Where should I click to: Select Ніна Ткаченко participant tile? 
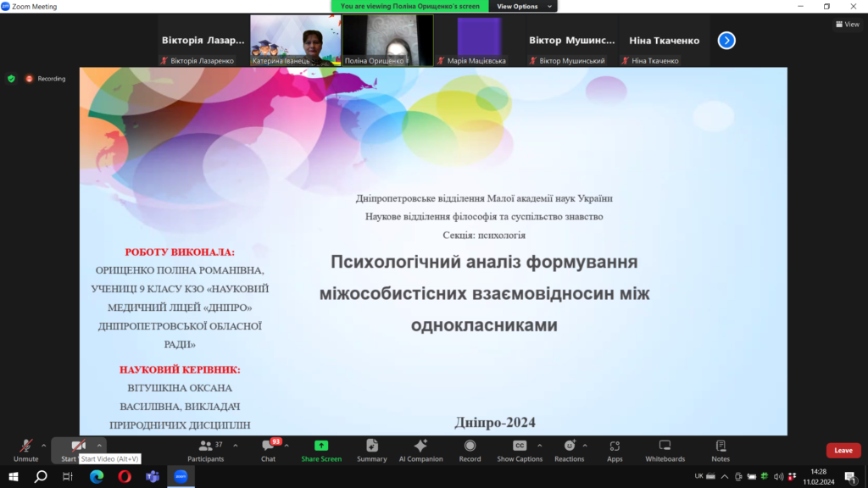(664, 41)
